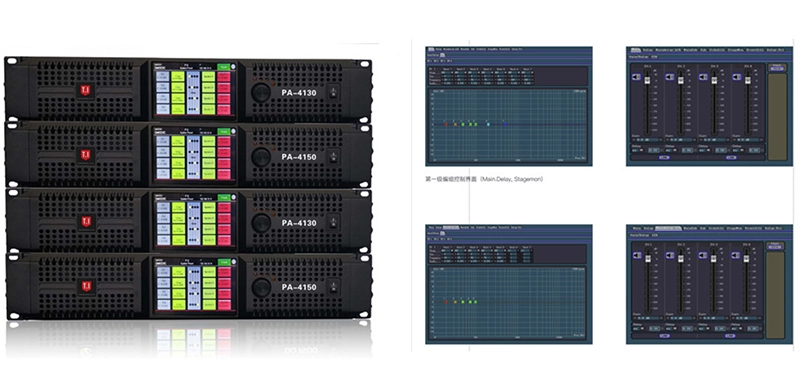Tap round globe icon on topmost amplifier touchscreen
The height and width of the screenshot is (387, 800).
[x=233, y=66]
